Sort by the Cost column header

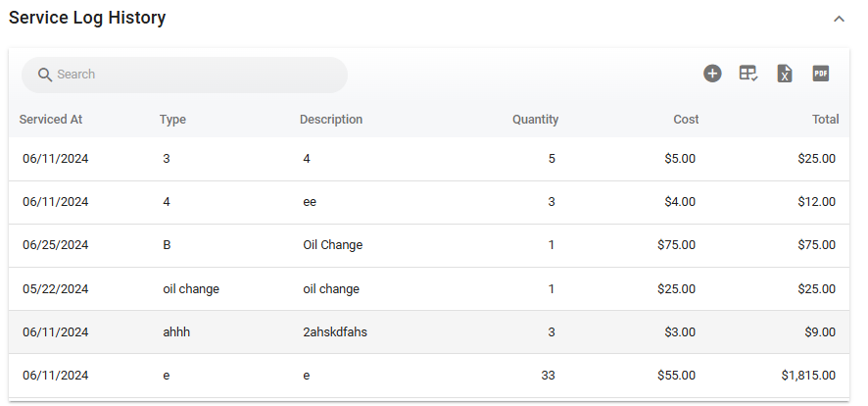click(x=686, y=120)
